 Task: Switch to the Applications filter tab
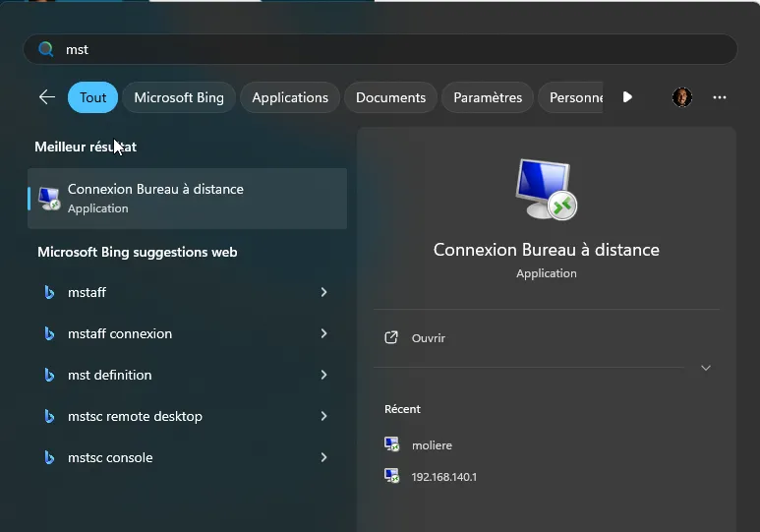click(290, 97)
